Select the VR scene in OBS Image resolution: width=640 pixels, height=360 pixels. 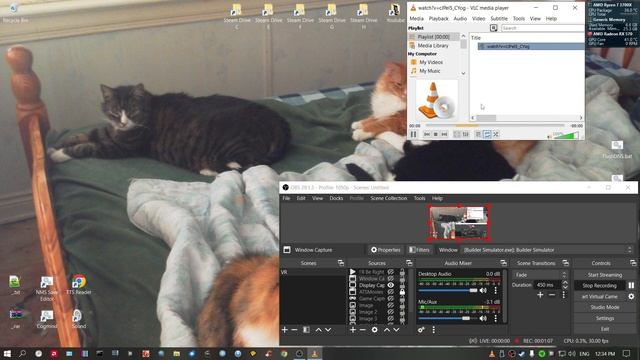313,272
